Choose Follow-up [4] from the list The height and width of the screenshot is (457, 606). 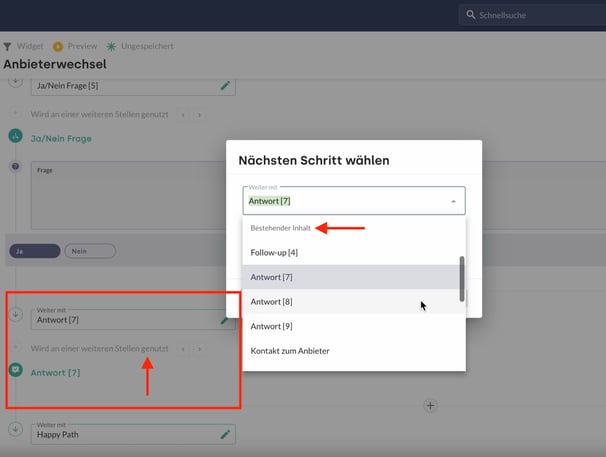point(274,252)
